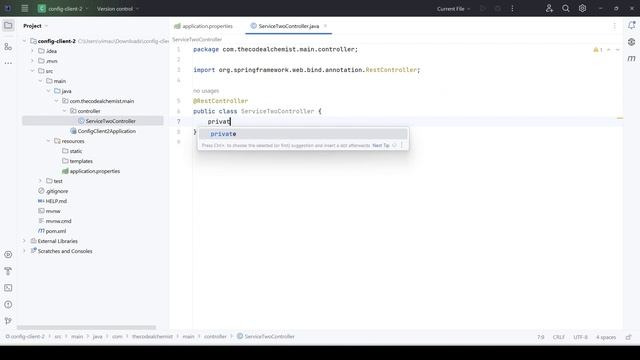Open editor tabs options menu
Viewport: 640px width, 360px height.
pos(614,26)
